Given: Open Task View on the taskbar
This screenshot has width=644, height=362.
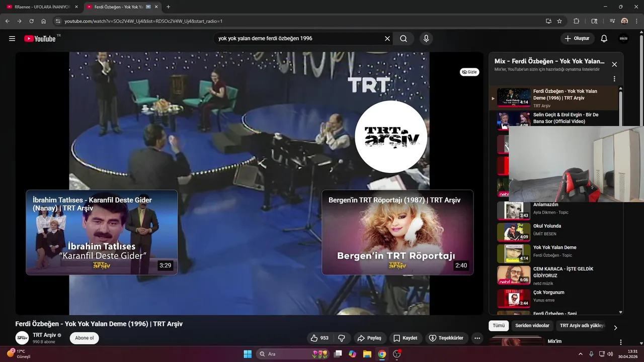Looking at the screenshot, I should click(338, 354).
